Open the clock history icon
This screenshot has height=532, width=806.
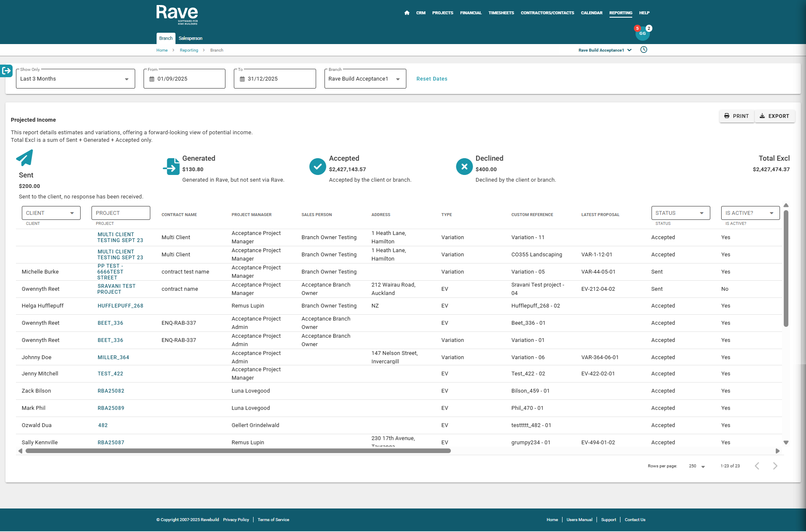point(644,50)
